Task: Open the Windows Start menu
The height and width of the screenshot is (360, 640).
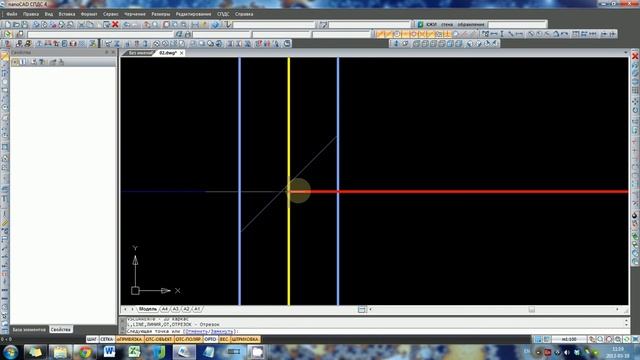Action: [10, 352]
